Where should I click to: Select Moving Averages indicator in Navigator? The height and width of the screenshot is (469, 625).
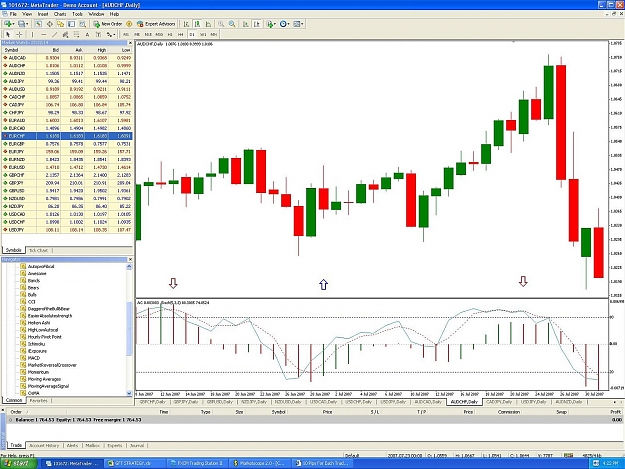tap(44, 379)
